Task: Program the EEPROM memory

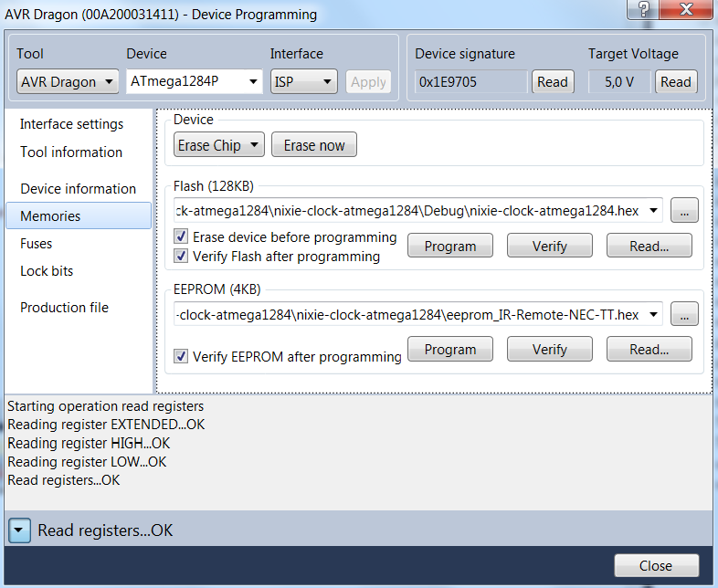Action: click(450, 349)
